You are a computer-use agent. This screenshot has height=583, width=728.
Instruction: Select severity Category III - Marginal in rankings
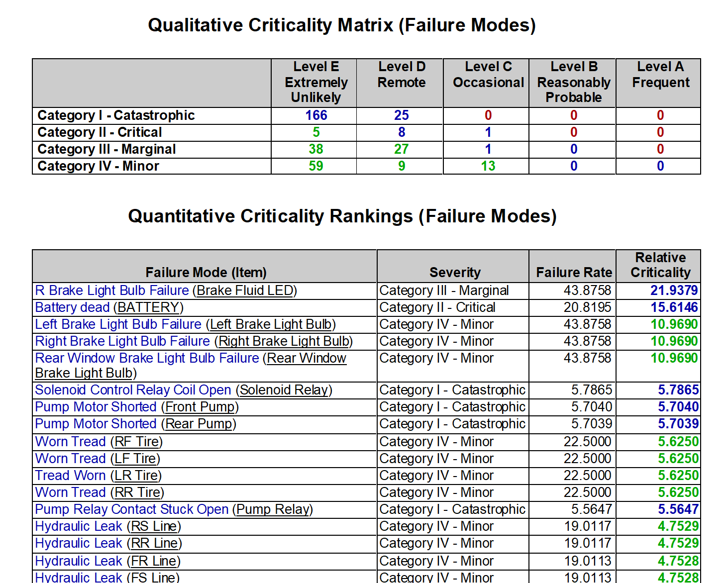click(444, 291)
